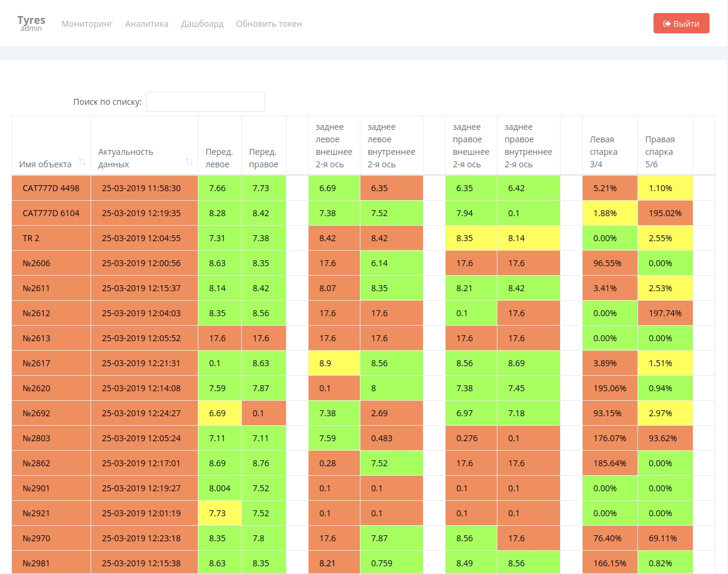
Task: Click the timestamp 25-03-2019 12:24:27
Action: coord(141,413)
